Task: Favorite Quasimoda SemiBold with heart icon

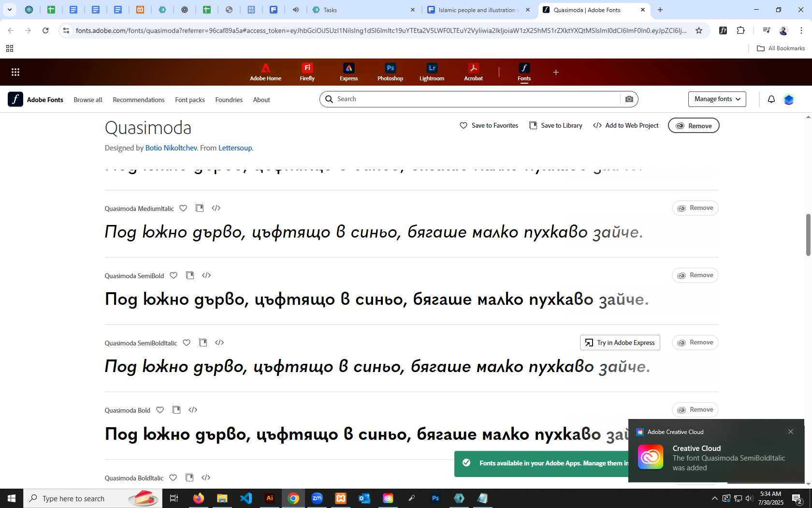Action: [174, 275]
